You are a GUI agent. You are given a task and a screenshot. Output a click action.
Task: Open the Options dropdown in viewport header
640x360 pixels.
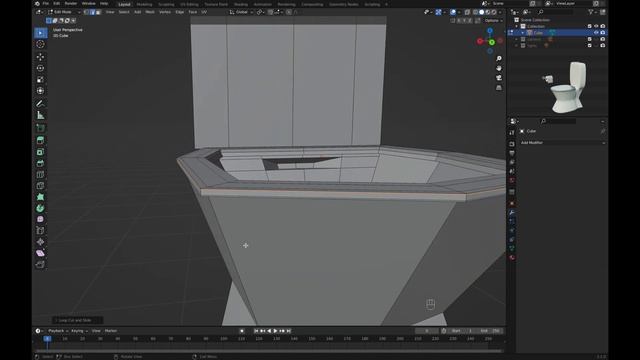pyautogui.click(x=494, y=20)
